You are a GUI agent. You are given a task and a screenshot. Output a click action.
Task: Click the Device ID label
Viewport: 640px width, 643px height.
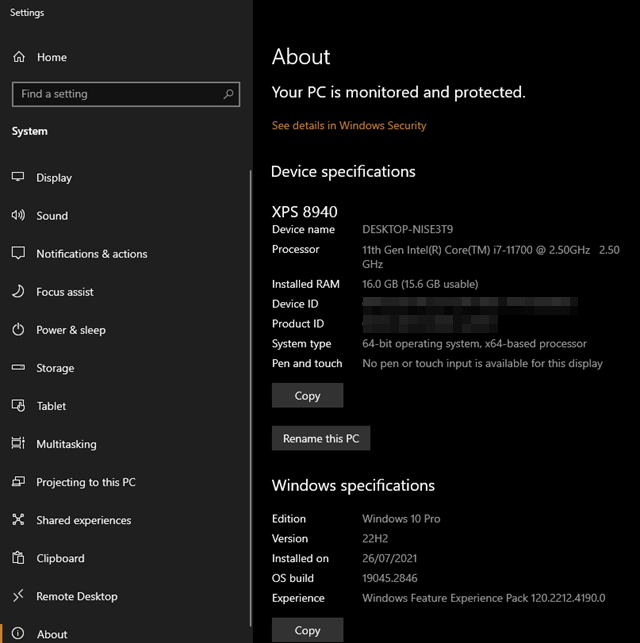295,304
